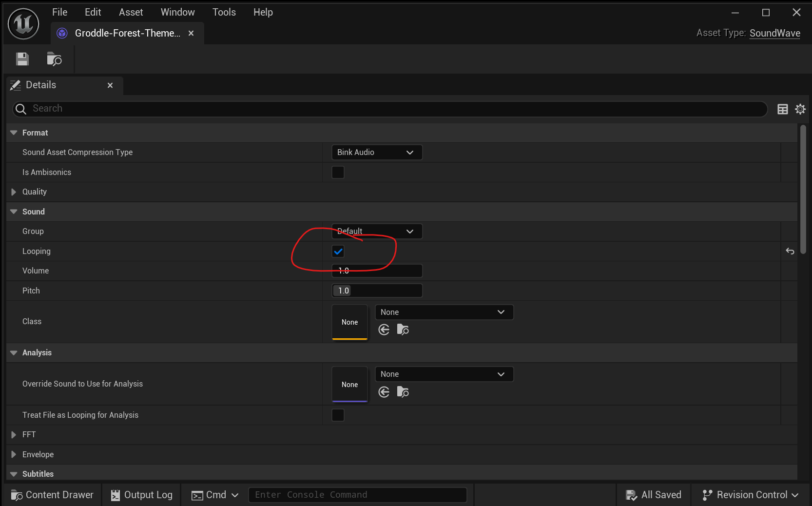The height and width of the screenshot is (506, 812).
Task: Reset Looping to default with arrow icon
Action: coord(790,251)
